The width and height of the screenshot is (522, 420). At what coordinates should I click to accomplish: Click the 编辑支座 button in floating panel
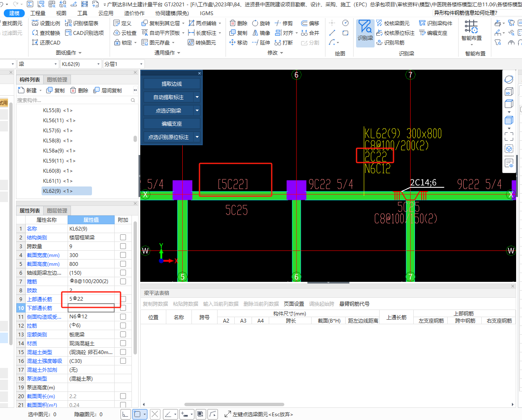coord(172,124)
